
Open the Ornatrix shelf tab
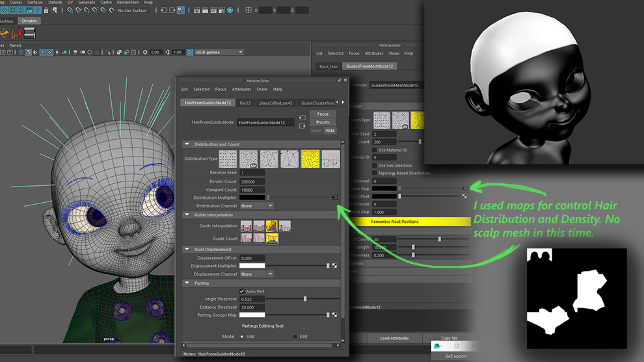(30, 21)
